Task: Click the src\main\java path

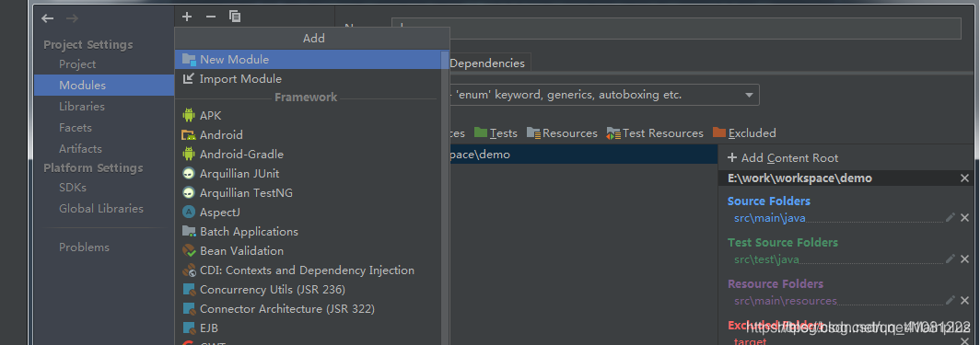Action: click(x=769, y=218)
